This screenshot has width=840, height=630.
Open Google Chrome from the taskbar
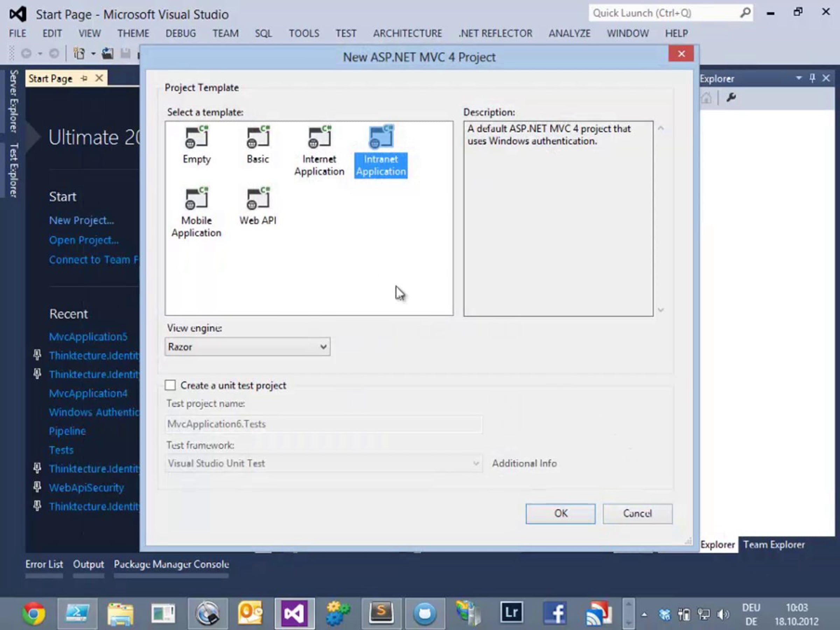point(33,613)
